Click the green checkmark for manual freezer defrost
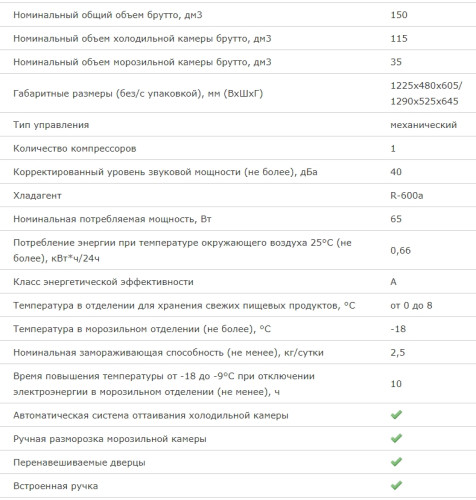The height and width of the screenshot is (500, 476). [x=396, y=438]
